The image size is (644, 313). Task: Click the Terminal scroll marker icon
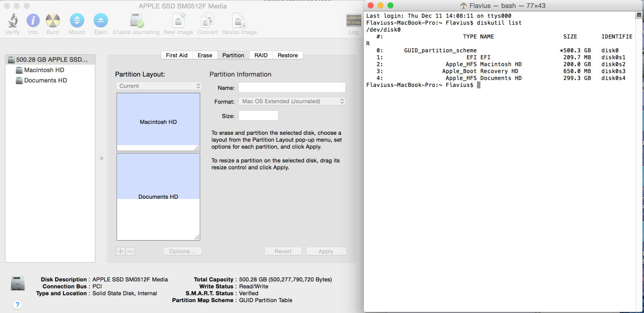[639, 15]
